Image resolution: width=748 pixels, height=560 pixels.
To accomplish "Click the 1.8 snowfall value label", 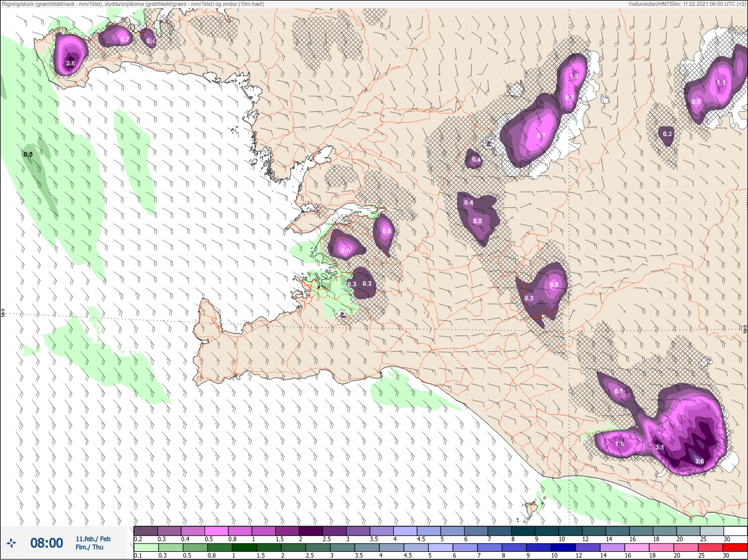I will tap(619, 444).
